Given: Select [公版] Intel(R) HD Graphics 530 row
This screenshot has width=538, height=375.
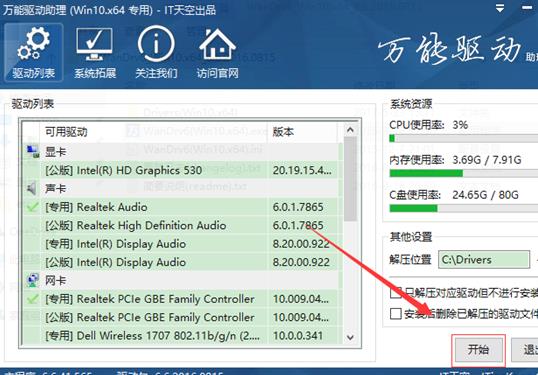Looking at the screenshot, I should pos(182,170).
